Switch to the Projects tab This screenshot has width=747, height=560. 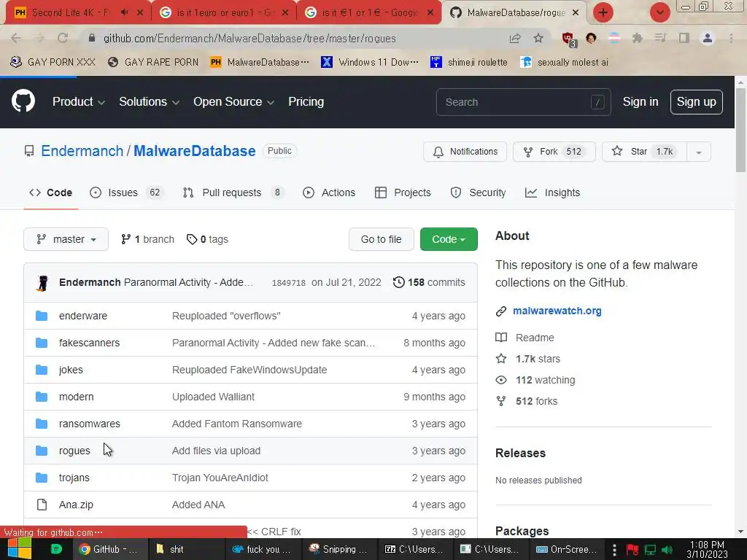coord(403,192)
